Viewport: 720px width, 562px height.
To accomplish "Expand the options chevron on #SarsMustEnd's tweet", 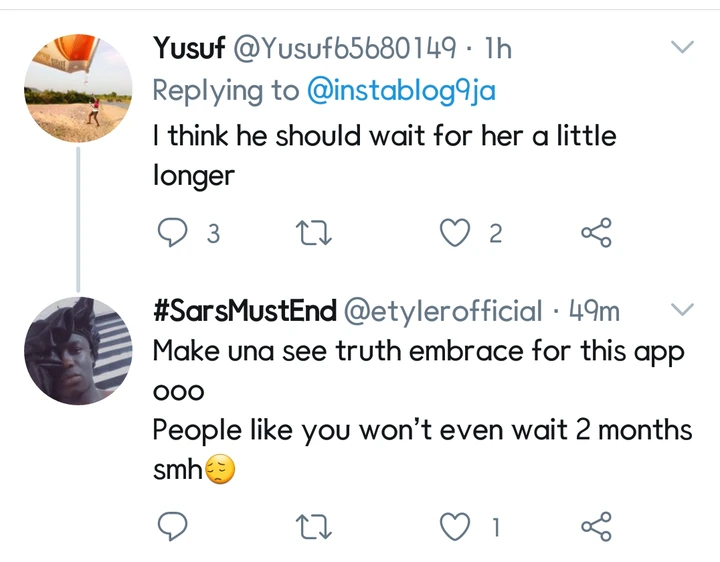I will pyautogui.click(x=680, y=310).
